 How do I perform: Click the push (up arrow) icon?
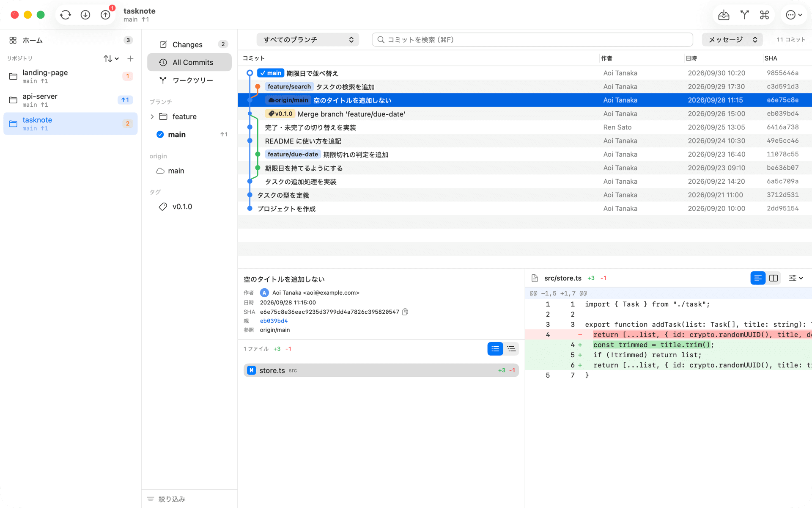click(105, 15)
